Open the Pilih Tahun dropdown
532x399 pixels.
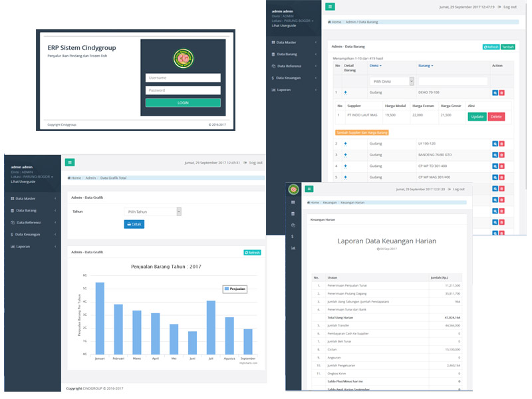[153, 211]
